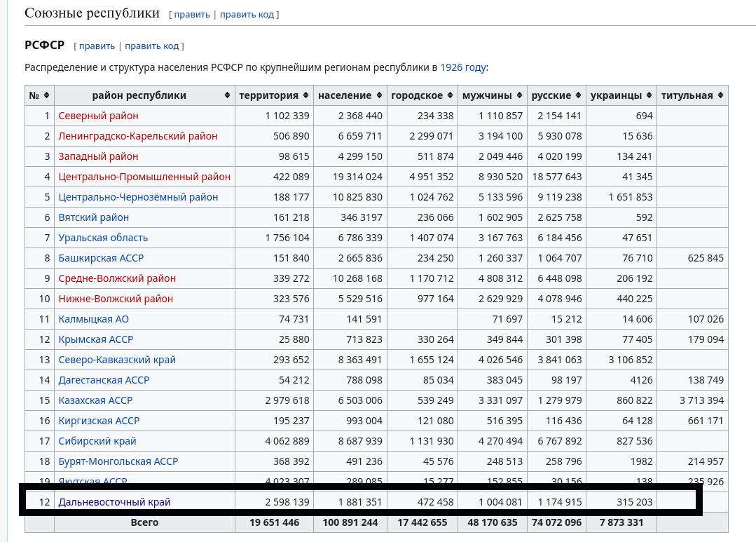756x542 pixels.
Task: Sort by the территория column
Action: (x=305, y=95)
